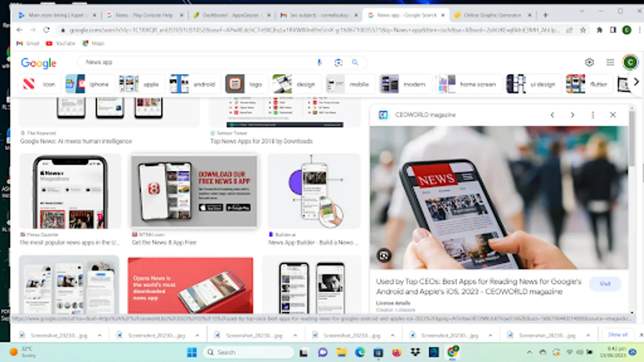Click the News app search box
Image resolution: width=644 pixels, height=362 pixels.
(x=197, y=62)
